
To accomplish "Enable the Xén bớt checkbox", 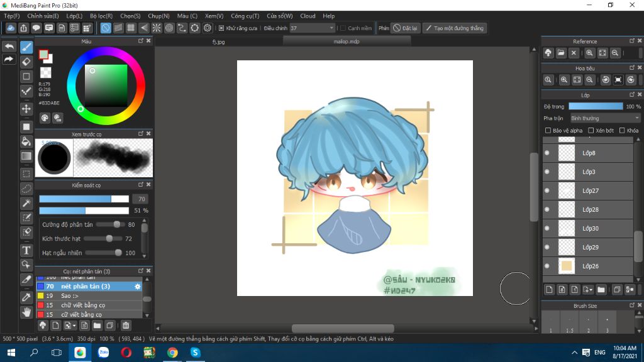I will [591, 131].
